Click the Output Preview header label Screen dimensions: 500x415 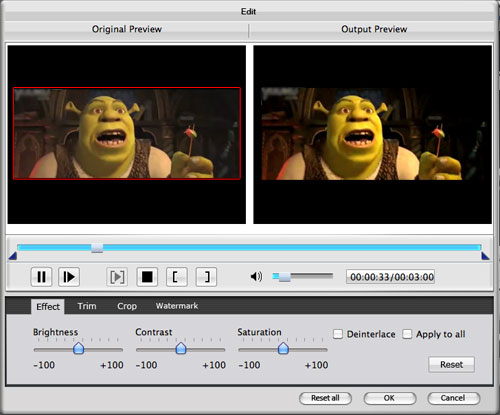click(374, 29)
